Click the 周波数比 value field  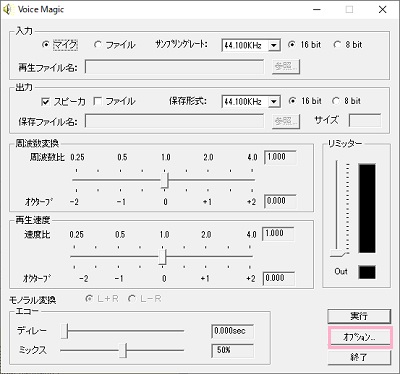(x=280, y=157)
